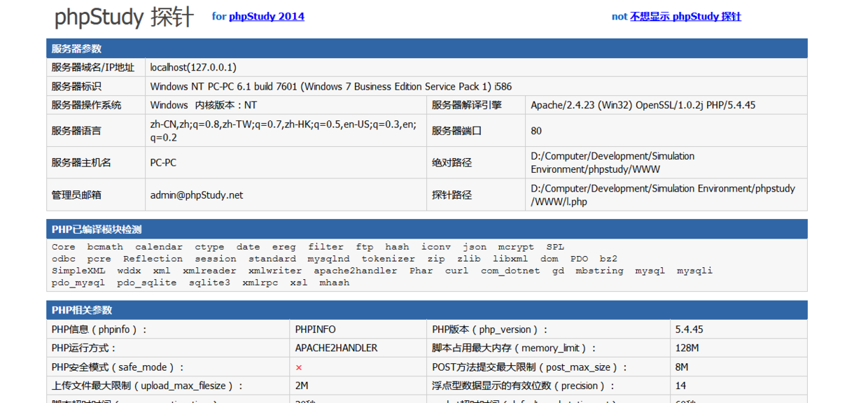Click the PHP安全模式（safe_mode） label
868x403 pixels.
click(118, 367)
